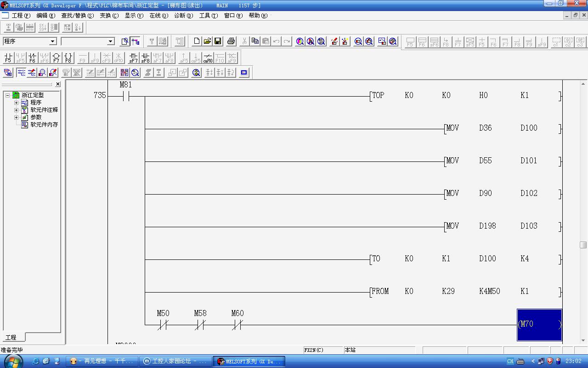Insert a normally closed contact with F6
This screenshot has height=368, width=588.
(32, 58)
